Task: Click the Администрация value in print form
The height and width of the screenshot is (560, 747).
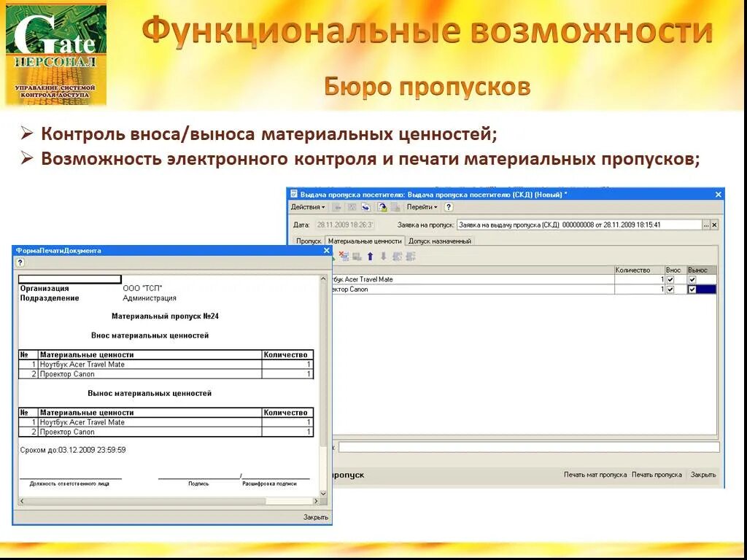Action: tap(150, 298)
